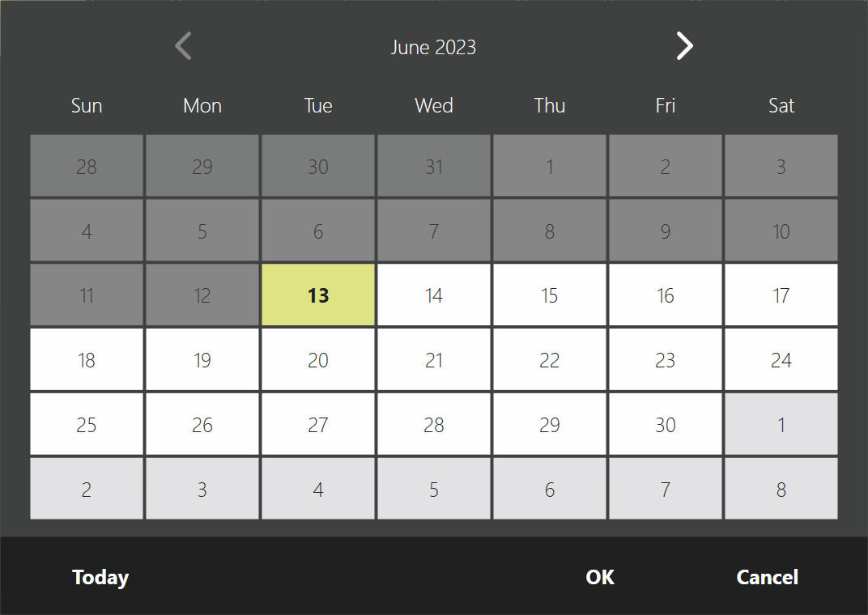868x615 pixels.
Task: Dismiss the date picker with Cancel
Action: (x=767, y=577)
